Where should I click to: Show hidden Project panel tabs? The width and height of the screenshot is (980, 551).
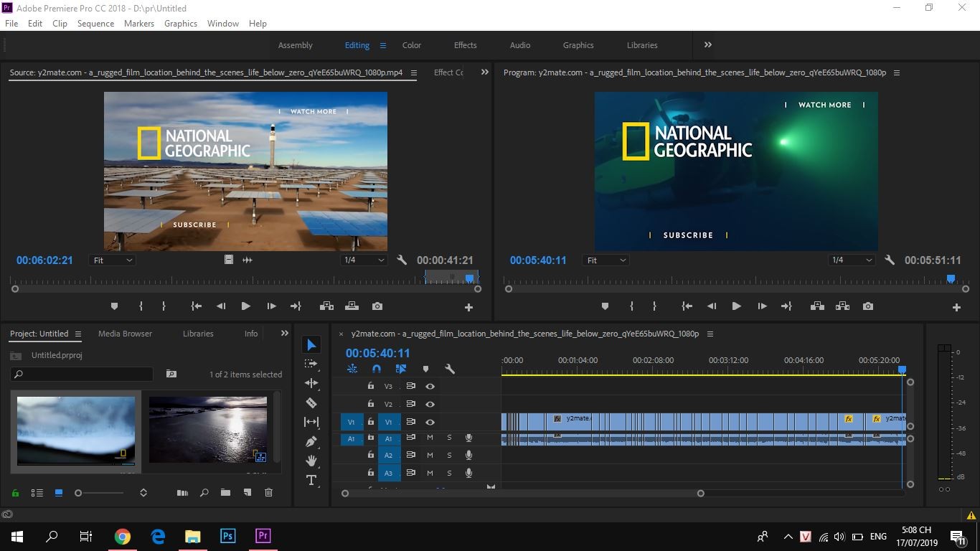[285, 334]
